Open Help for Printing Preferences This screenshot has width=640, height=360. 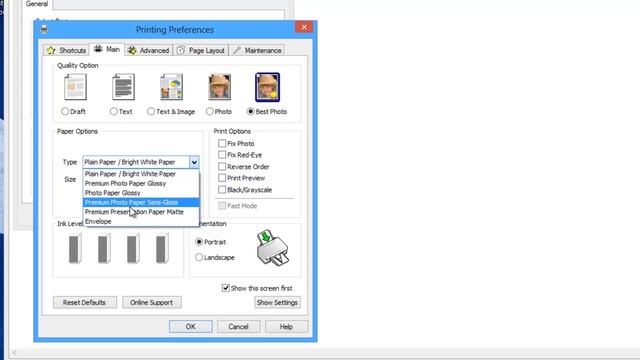[x=286, y=327]
